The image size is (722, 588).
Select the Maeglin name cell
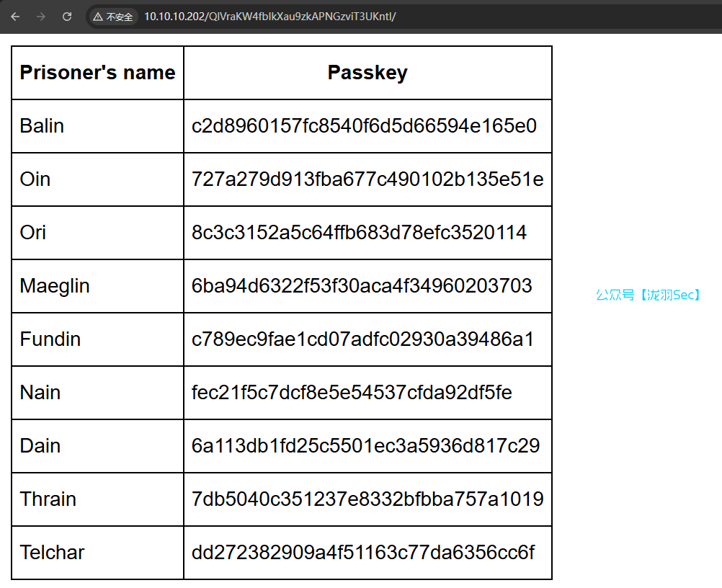pos(55,286)
